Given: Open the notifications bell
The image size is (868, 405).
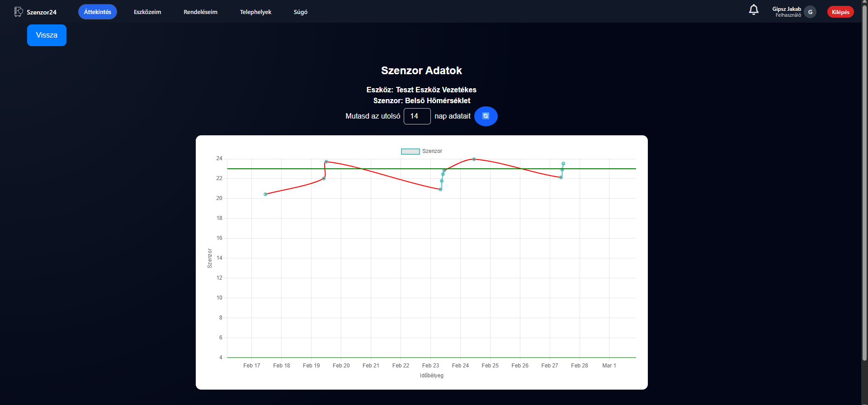Looking at the screenshot, I should [754, 10].
